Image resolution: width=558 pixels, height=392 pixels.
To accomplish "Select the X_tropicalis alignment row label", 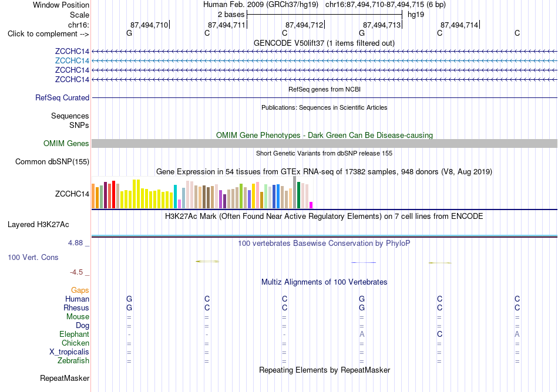I will pos(69,352).
